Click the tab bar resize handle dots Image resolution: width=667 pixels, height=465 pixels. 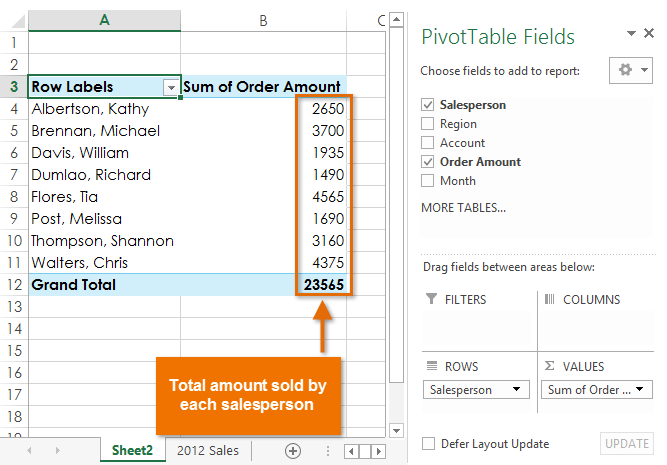(x=328, y=451)
